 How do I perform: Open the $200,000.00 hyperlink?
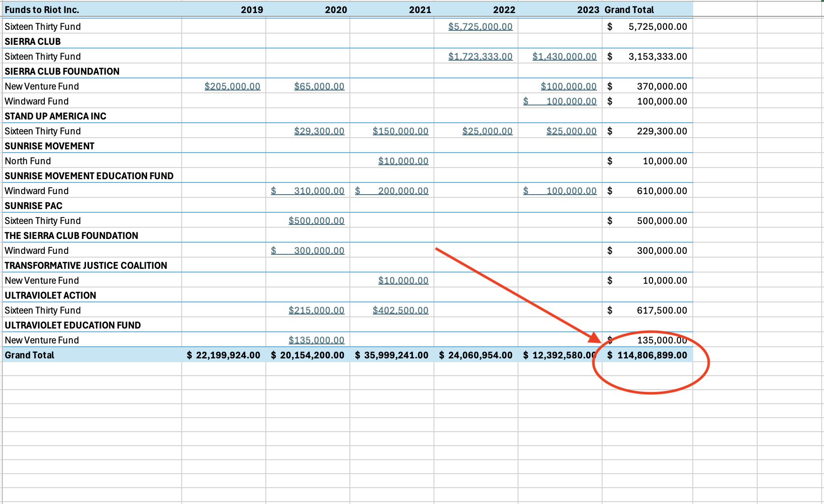[391, 191]
